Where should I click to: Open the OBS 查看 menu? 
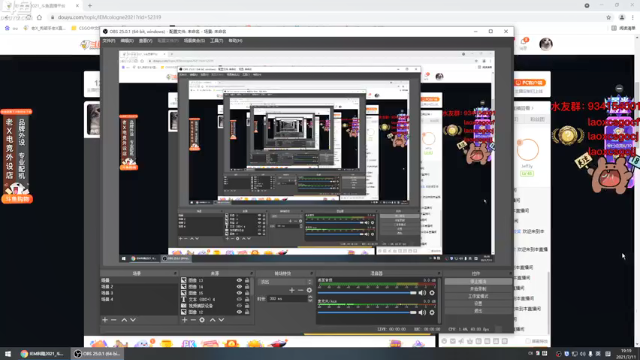point(145,41)
